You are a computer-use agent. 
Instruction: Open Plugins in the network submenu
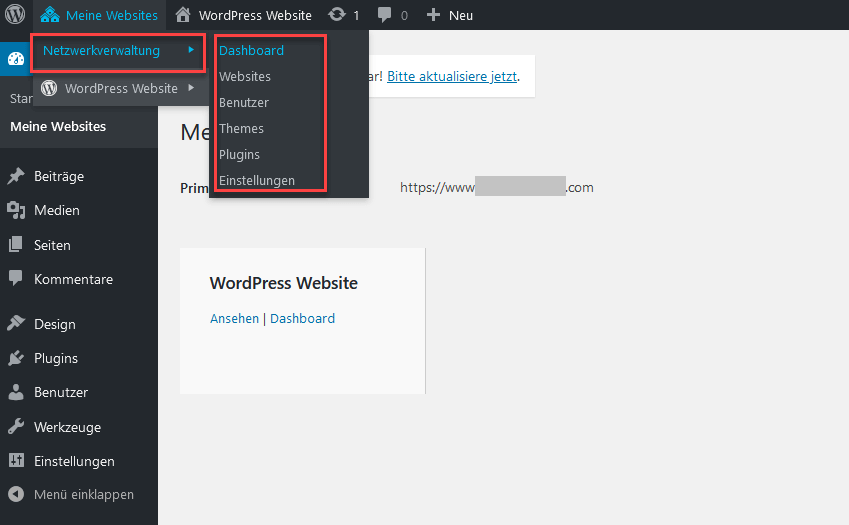239,154
